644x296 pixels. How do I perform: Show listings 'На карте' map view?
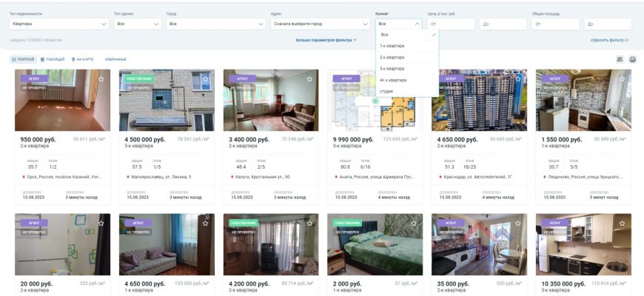click(x=83, y=59)
